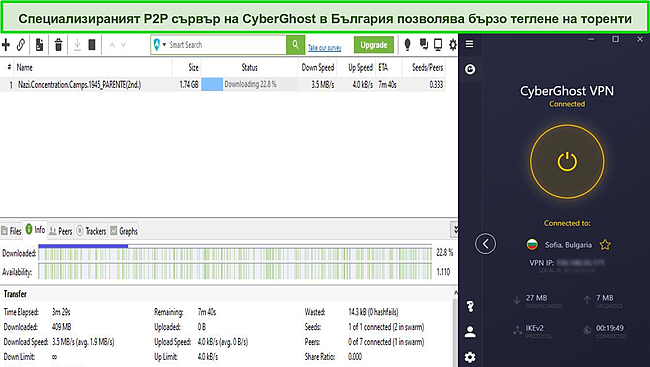Viewport: 650px width, 367px height.
Task: Open CyberGhost account profile icon
Action: tap(470, 332)
